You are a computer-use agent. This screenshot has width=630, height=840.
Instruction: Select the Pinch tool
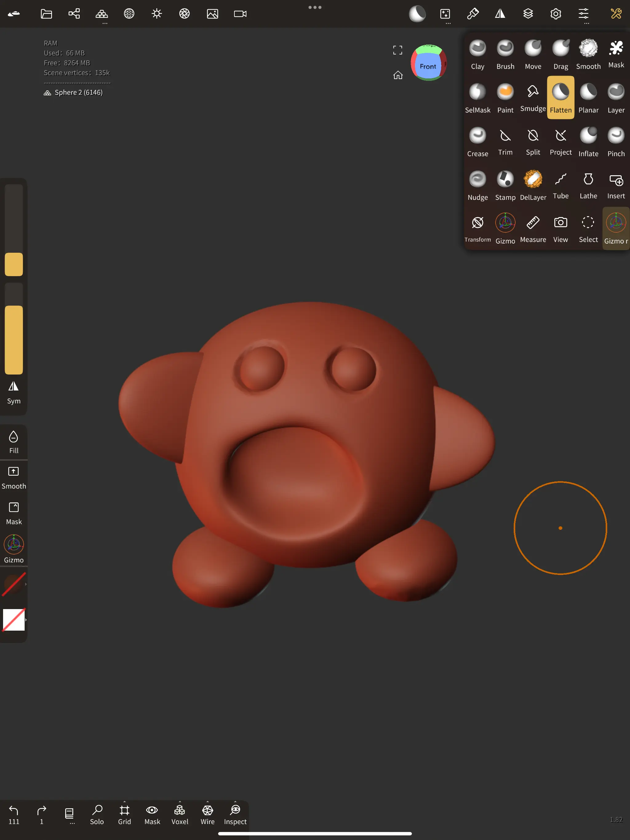(x=616, y=142)
